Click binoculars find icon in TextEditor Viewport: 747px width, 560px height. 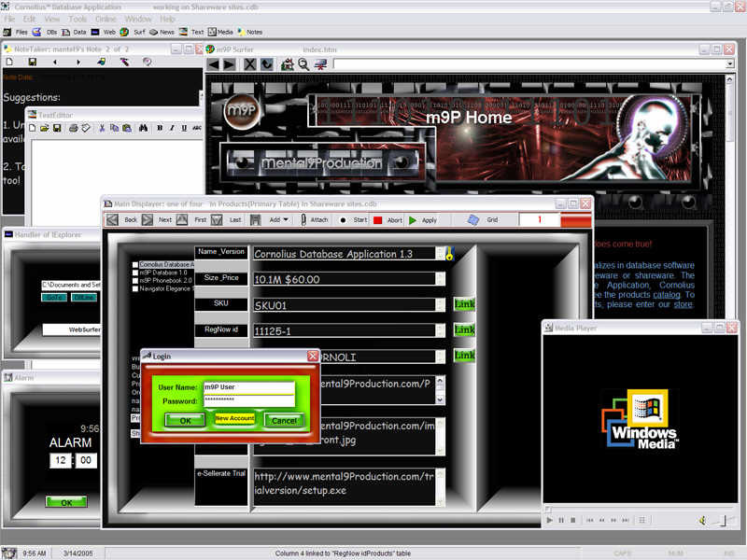pyautogui.click(x=143, y=128)
